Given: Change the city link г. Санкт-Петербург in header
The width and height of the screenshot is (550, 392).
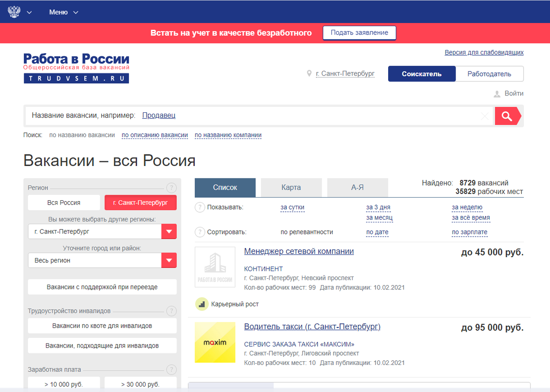Looking at the screenshot, I should coord(345,74).
